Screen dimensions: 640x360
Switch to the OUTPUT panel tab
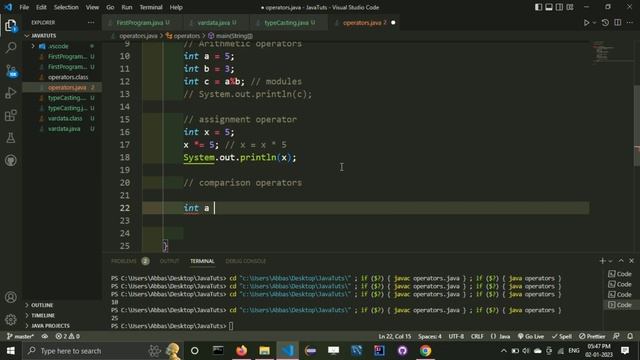[169, 261]
